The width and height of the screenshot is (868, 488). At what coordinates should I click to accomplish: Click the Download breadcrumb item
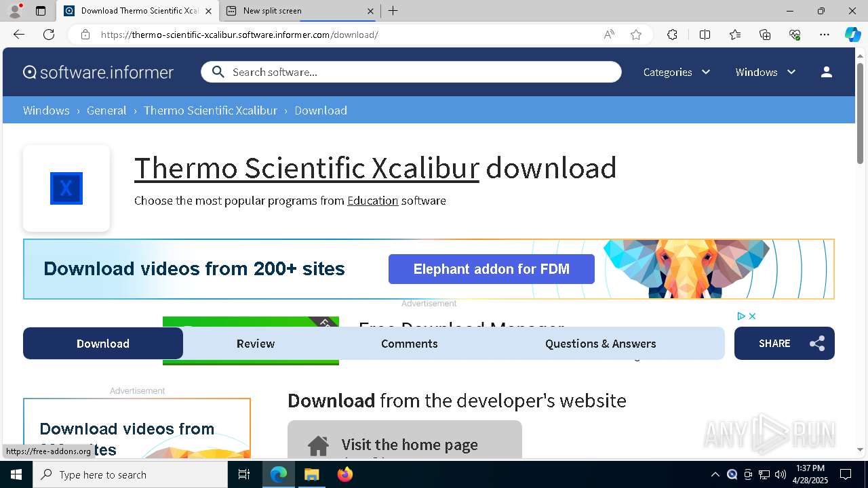pos(321,110)
